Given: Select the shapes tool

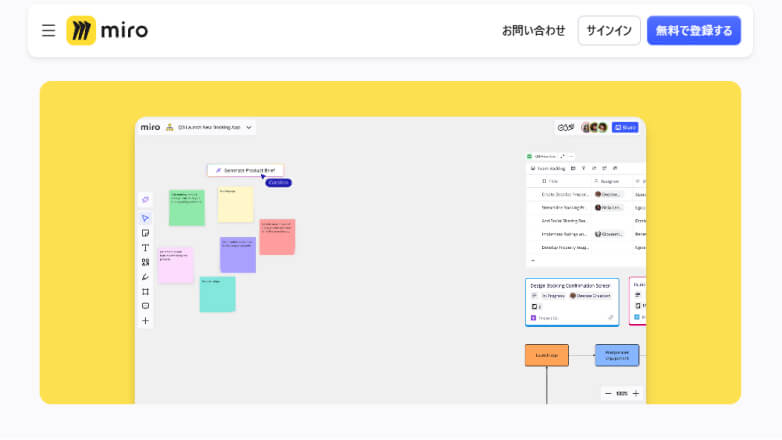Looking at the screenshot, I should pos(145,262).
